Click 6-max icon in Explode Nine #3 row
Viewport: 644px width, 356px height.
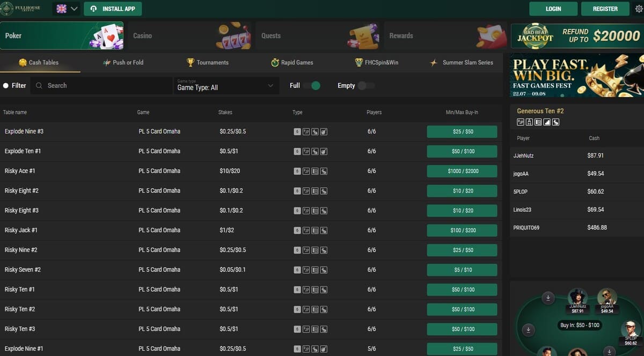tap(297, 131)
